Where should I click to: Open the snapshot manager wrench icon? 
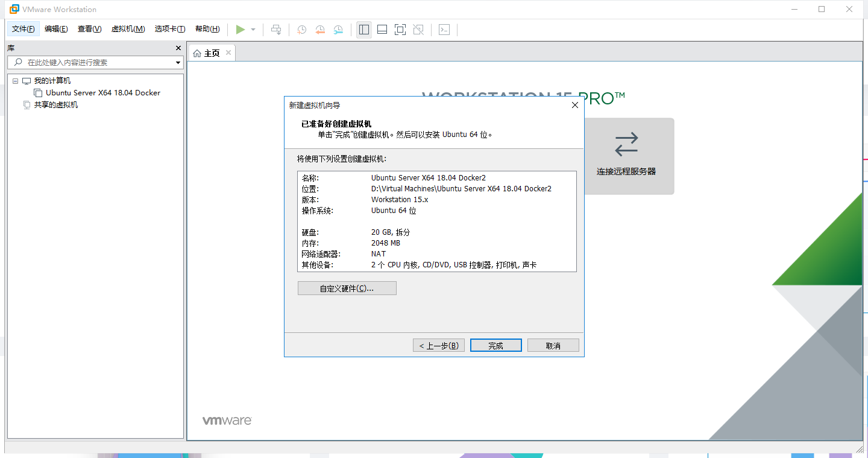[339, 30]
